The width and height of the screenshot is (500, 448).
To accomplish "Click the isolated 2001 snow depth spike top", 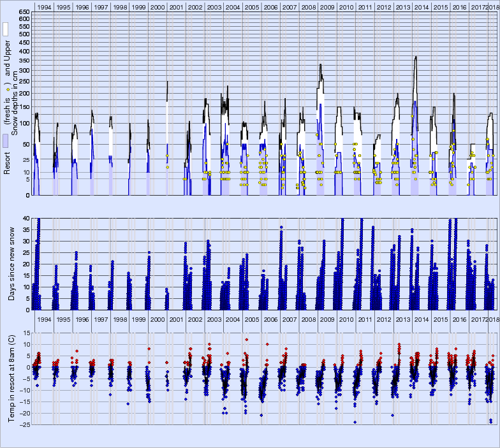I will pos(168,82).
